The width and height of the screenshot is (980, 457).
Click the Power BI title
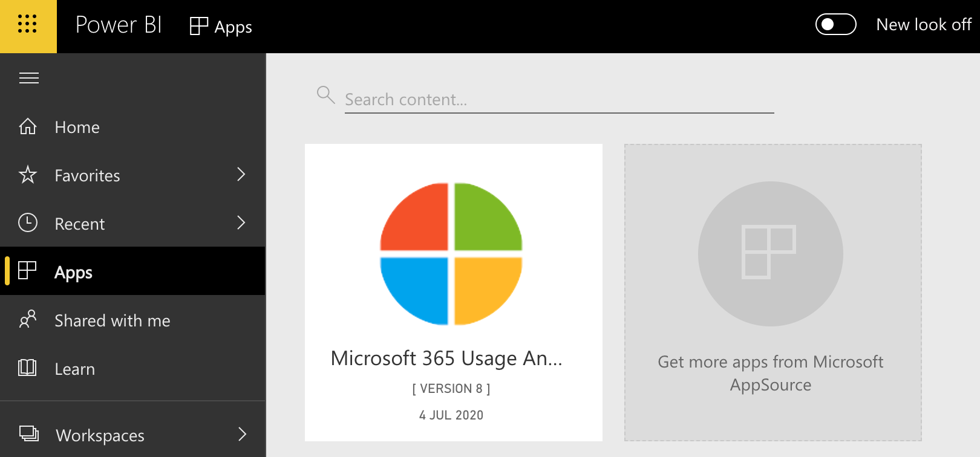click(119, 25)
